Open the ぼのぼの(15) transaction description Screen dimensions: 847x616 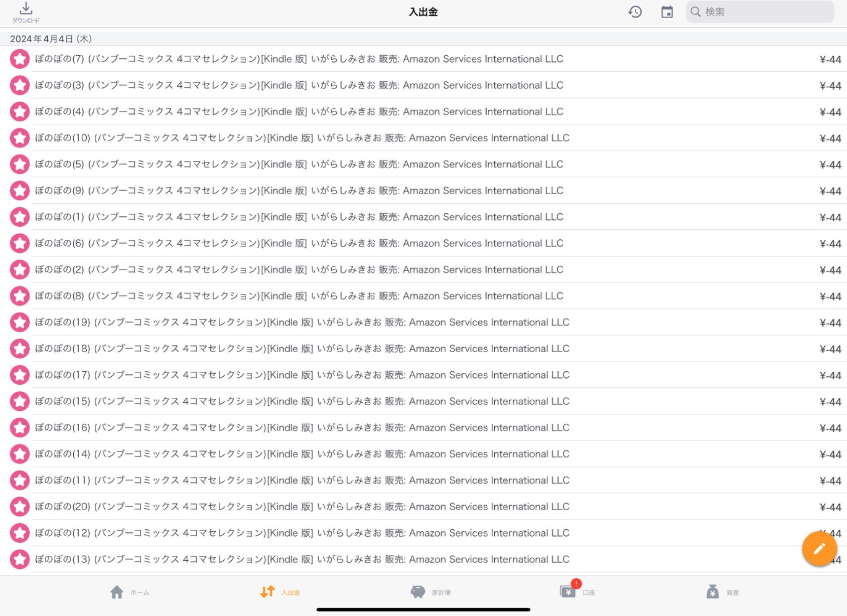point(302,401)
